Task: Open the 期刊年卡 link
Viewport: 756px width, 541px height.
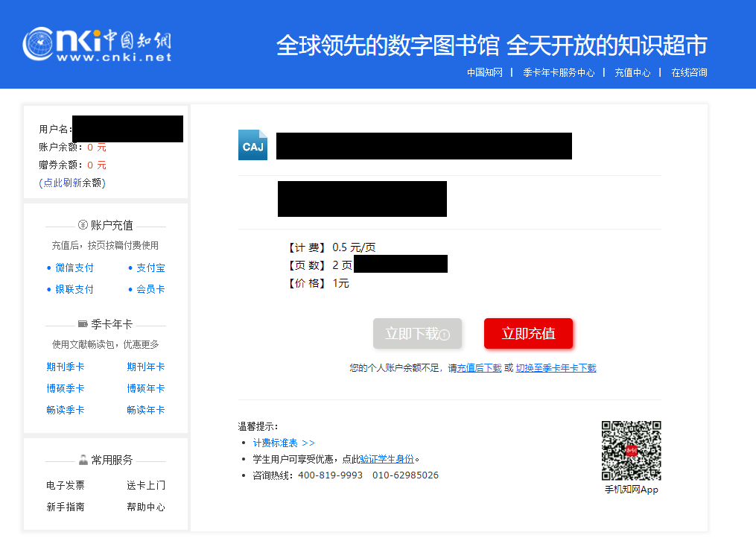Action: click(x=146, y=366)
